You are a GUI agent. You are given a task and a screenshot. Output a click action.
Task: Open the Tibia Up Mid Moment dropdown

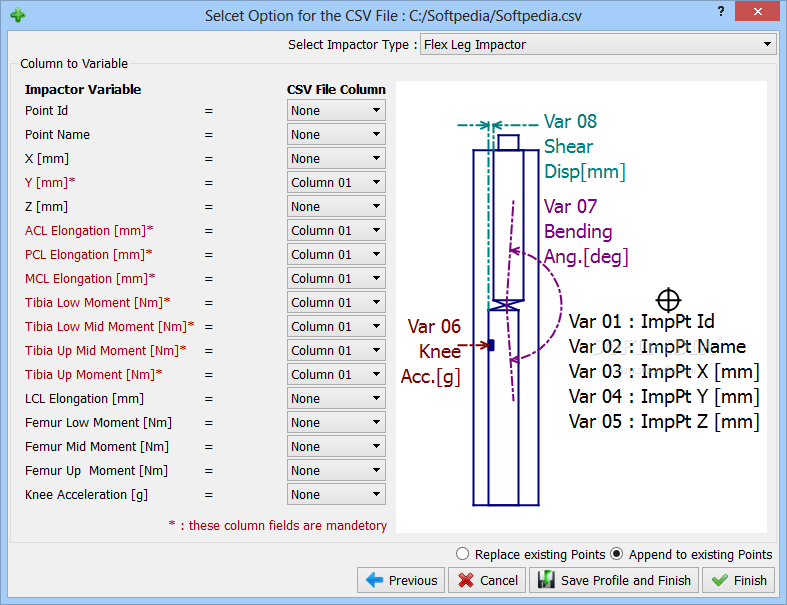click(336, 350)
